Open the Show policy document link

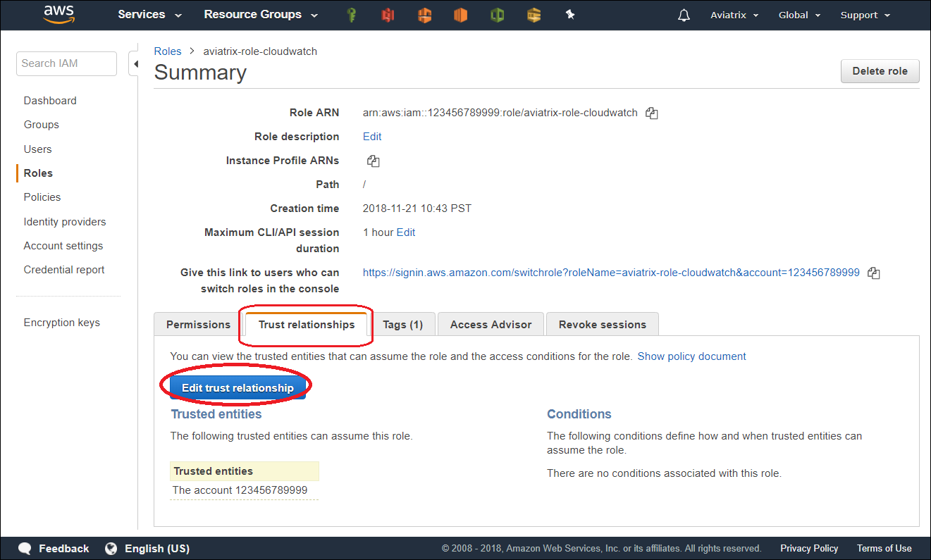pos(691,356)
